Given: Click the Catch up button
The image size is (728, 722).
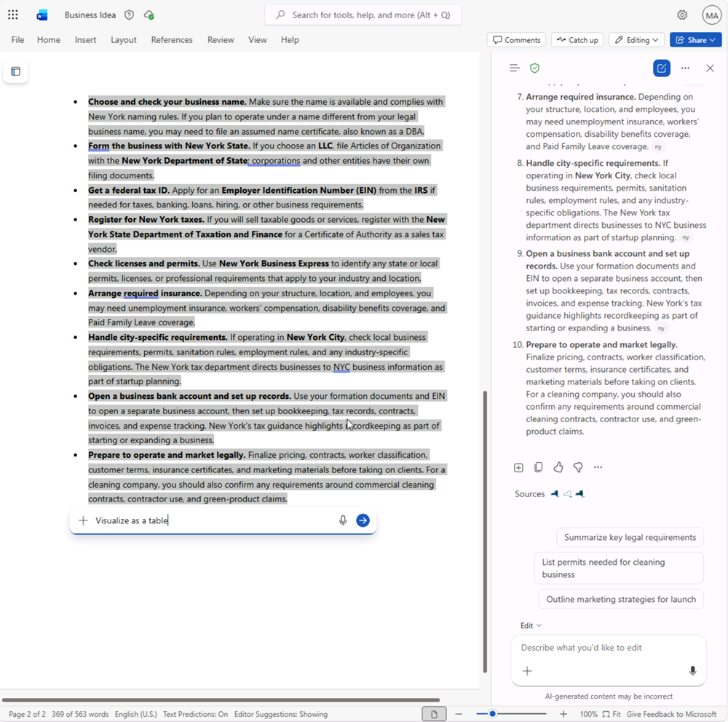Looking at the screenshot, I should [577, 40].
